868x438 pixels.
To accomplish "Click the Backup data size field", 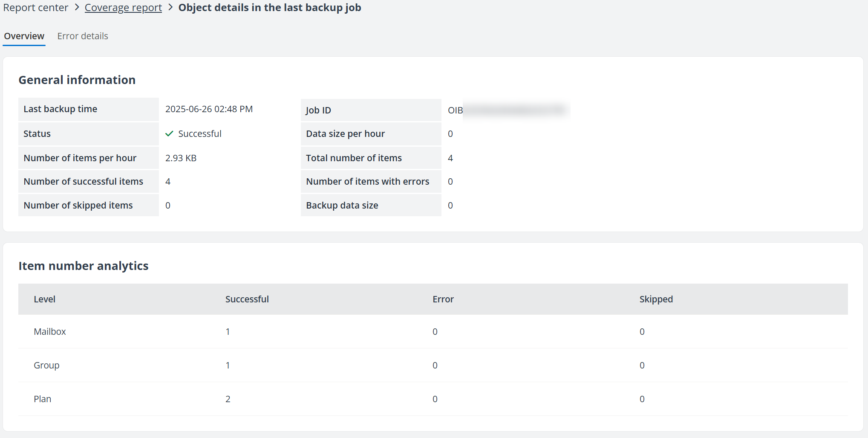I will point(342,205).
